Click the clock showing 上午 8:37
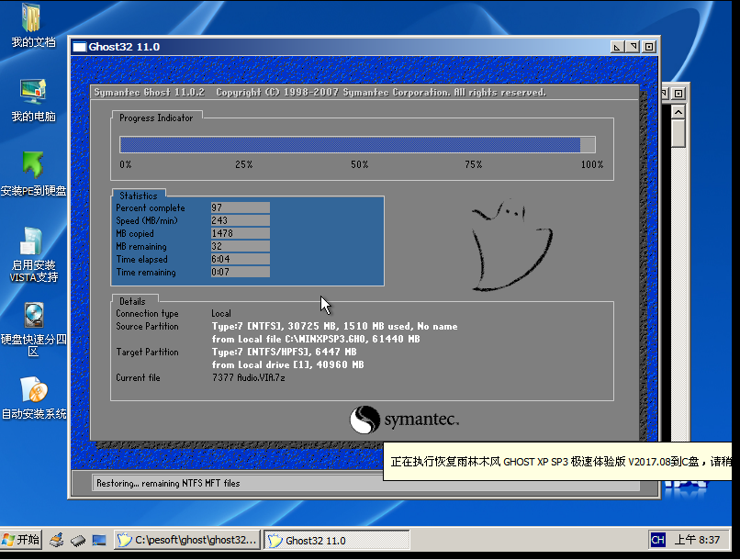Screen dimensions: 740x560 [697, 540]
